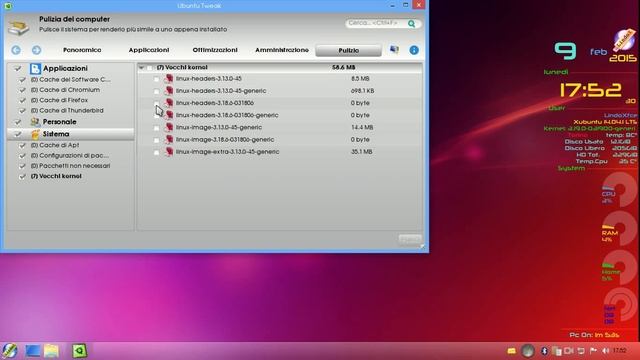Check the linux-headers-3.13.0-45-generic checkbox
Image resolution: width=640 pixels, height=360 pixels.
[156, 91]
